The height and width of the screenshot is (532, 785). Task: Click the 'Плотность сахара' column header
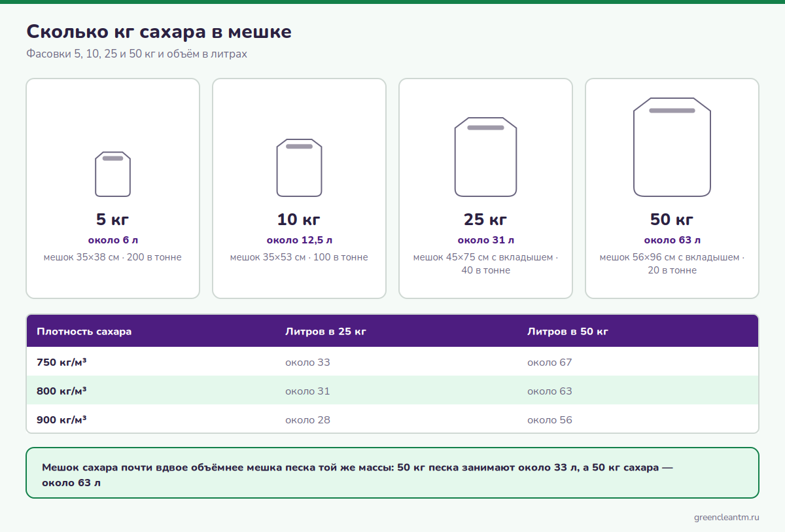pos(84,331)
